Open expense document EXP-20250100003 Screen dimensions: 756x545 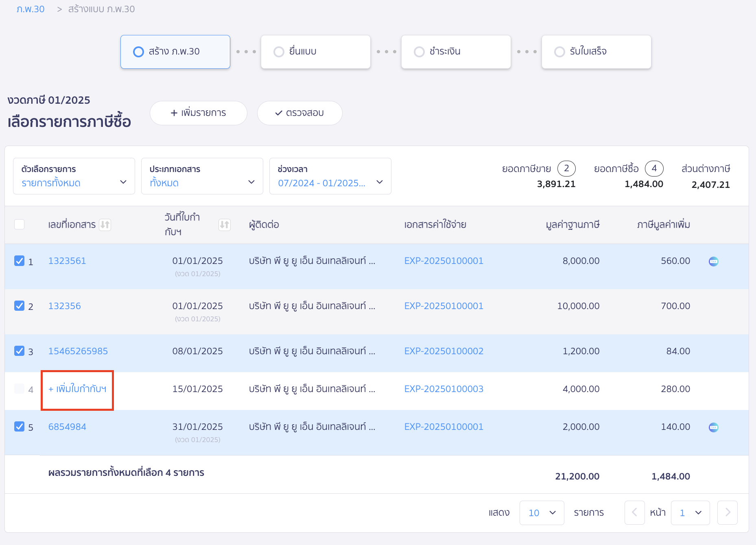[x=444, y=389]
